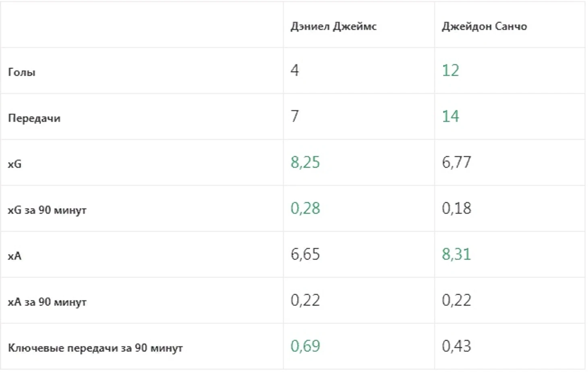Select the green value 0,28
This screenshot has height=372, width=588.
coord(305,208)
